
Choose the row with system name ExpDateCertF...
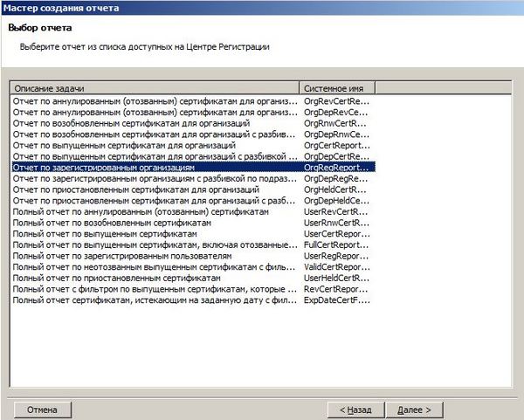point(193,300)
